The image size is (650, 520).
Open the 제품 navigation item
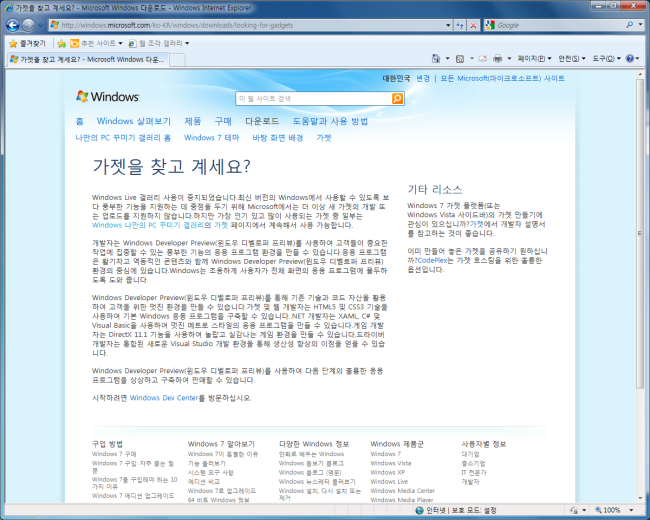[193, 121]
